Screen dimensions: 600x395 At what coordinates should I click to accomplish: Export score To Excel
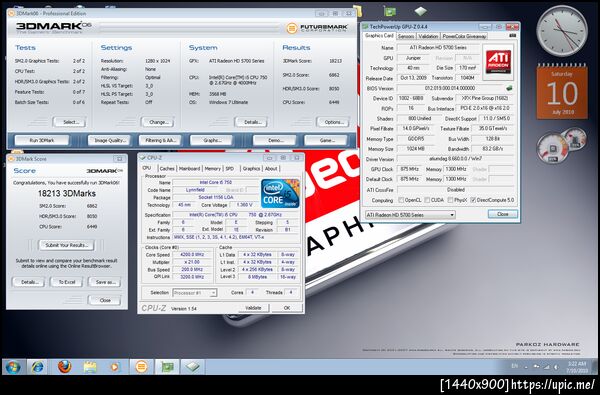click(66, 282)
